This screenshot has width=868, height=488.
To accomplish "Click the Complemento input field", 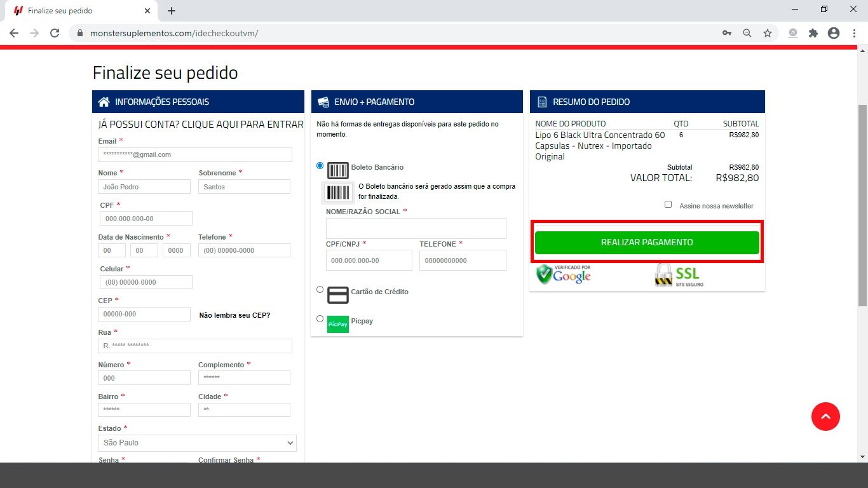I will tap(244, 377).
